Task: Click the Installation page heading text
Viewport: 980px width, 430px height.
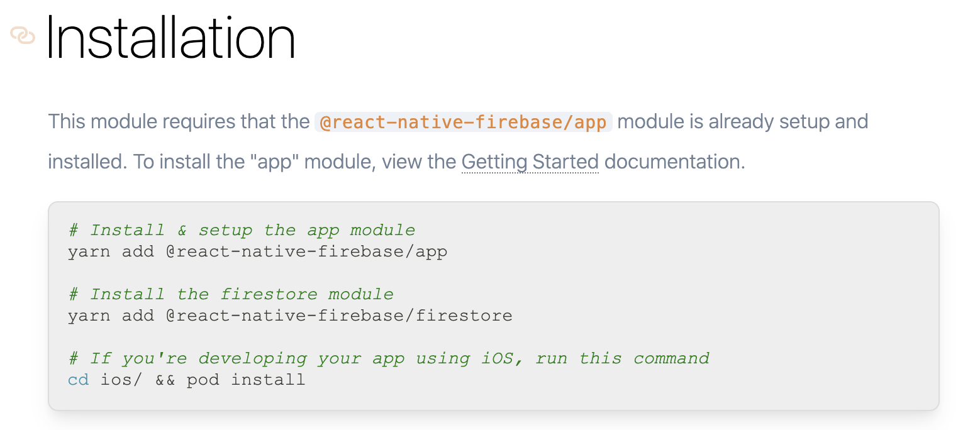Action: 171,36
